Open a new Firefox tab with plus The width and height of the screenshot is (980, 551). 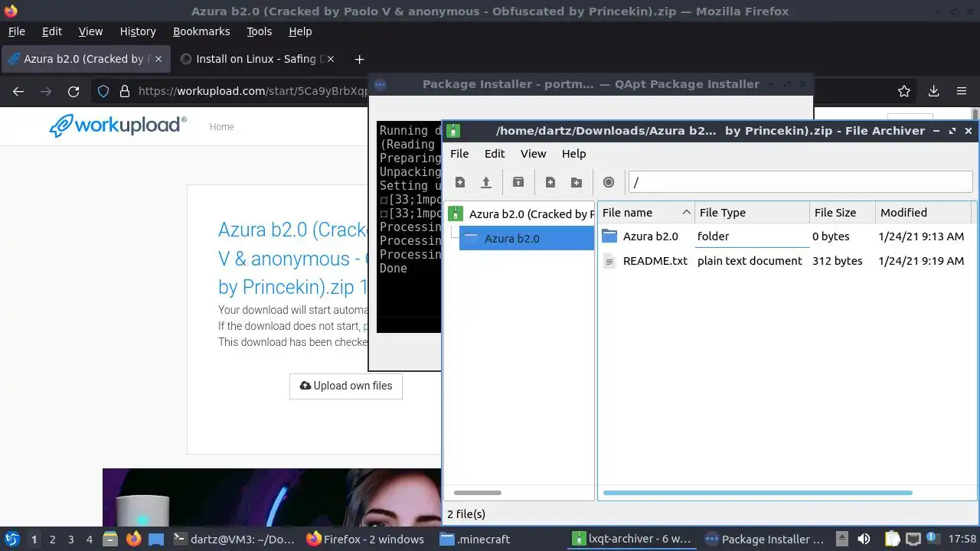[359, 59]
